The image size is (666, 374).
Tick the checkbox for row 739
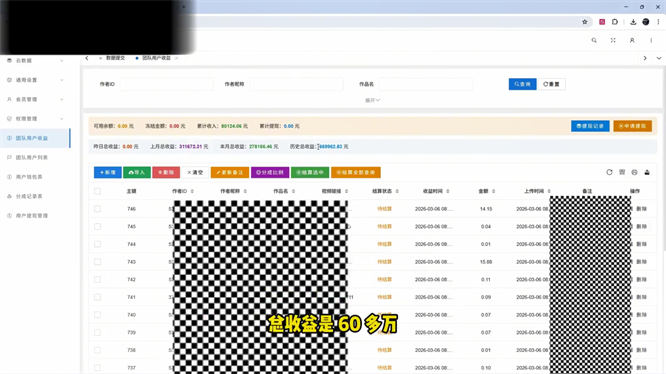[98, 332]
